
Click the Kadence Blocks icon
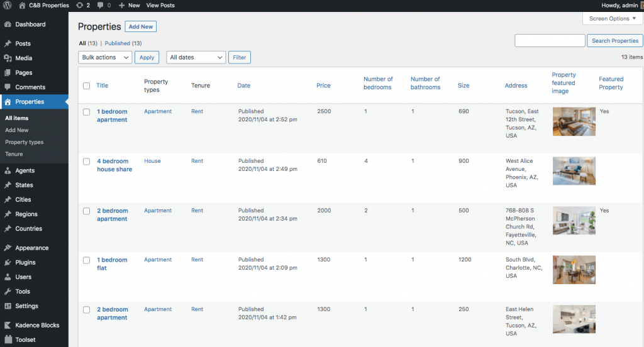pos(8,325)
